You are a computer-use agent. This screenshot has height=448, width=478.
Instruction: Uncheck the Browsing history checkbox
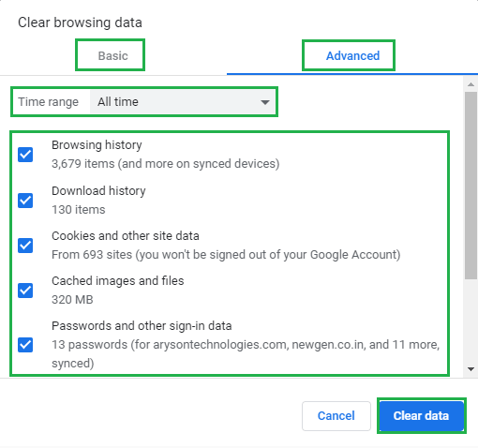25,155
